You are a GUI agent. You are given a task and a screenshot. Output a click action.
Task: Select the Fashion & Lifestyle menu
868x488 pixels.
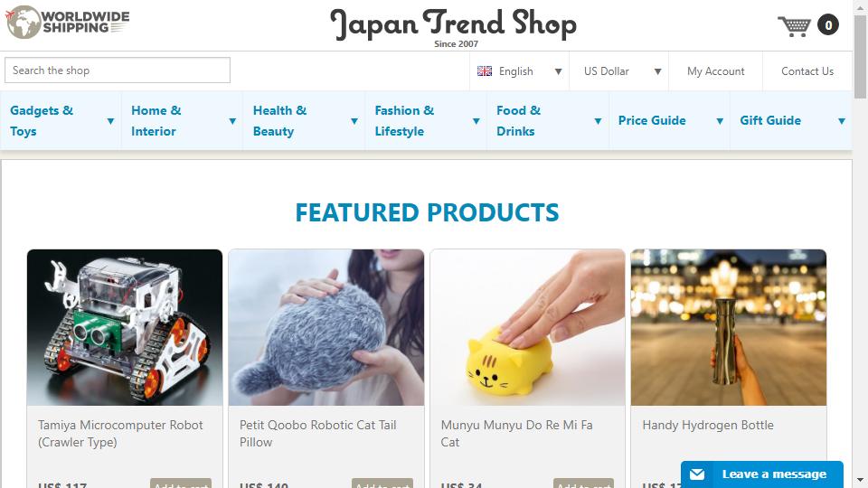pyautogui.click(x=404, y=120)
